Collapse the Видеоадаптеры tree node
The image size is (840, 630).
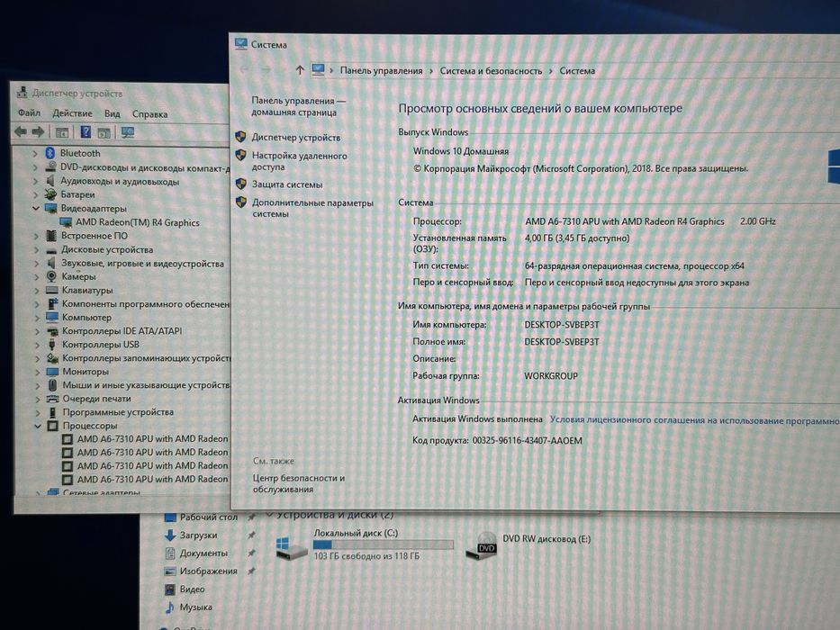pyautogui.click(x=35, y=209)
